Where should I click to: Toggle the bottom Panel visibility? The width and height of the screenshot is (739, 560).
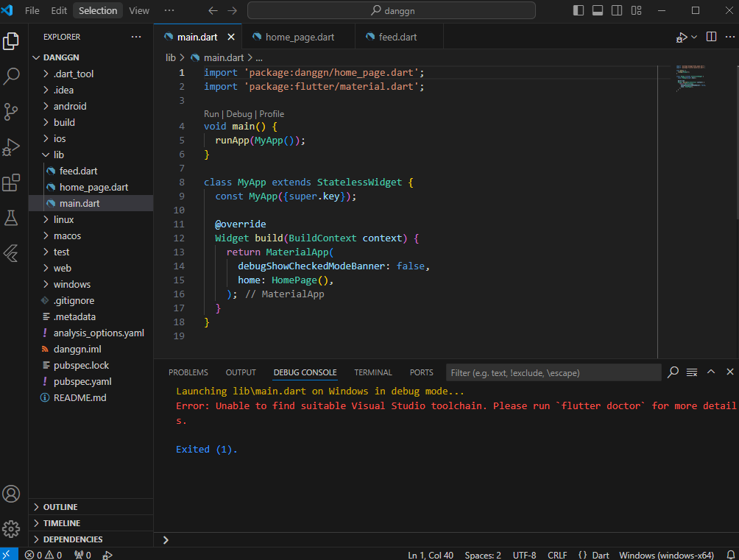(598, 10)
